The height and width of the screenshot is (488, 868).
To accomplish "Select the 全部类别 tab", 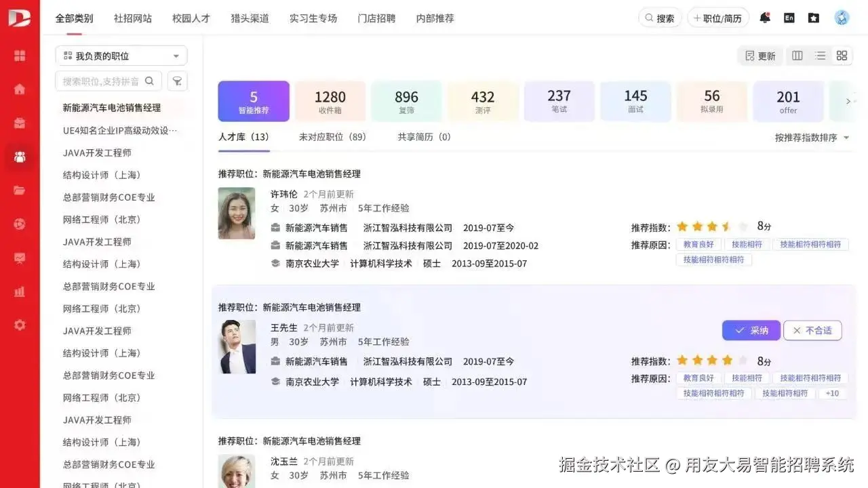I will pos(74,18).
